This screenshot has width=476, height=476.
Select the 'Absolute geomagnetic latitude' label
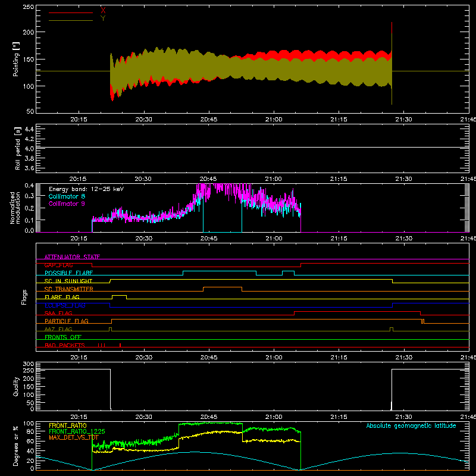click(x=411, y=425)
